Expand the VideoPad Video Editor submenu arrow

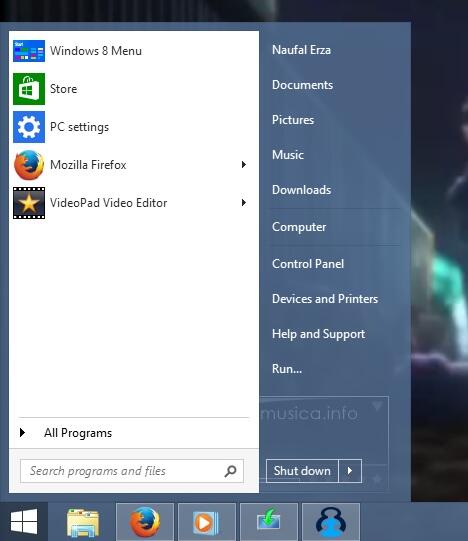[x=244, y=203]
